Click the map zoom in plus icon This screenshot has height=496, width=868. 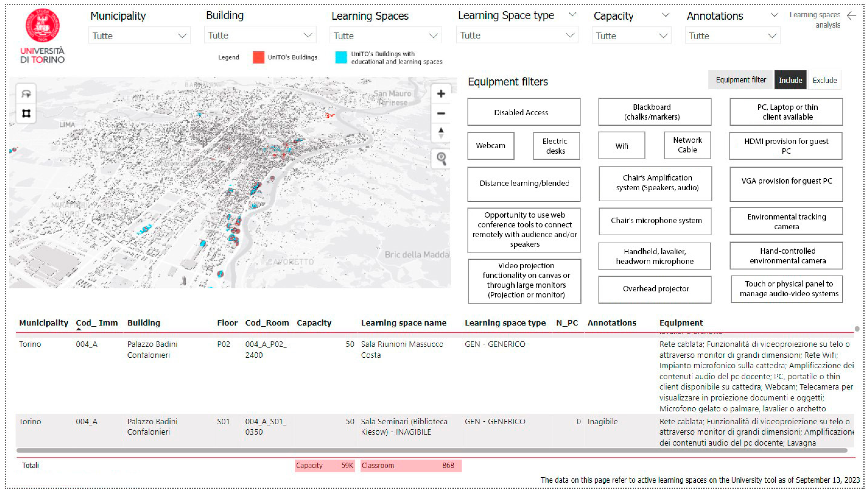tap(441, 94)
